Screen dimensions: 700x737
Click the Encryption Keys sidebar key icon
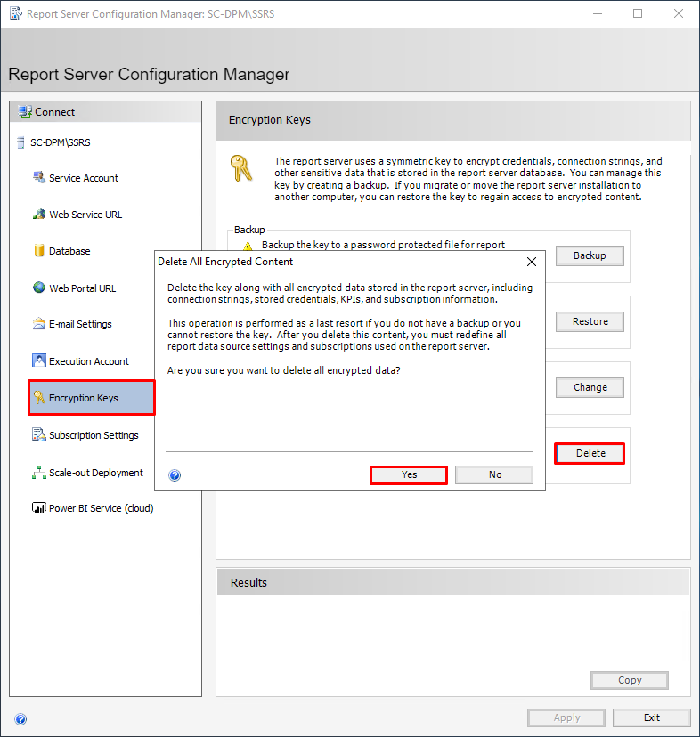click(39, 398)
